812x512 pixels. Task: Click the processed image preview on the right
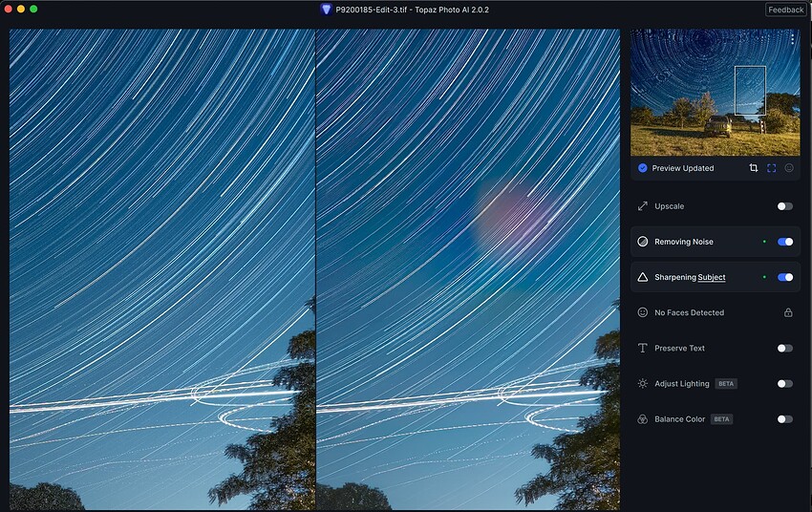coord(468,269)
